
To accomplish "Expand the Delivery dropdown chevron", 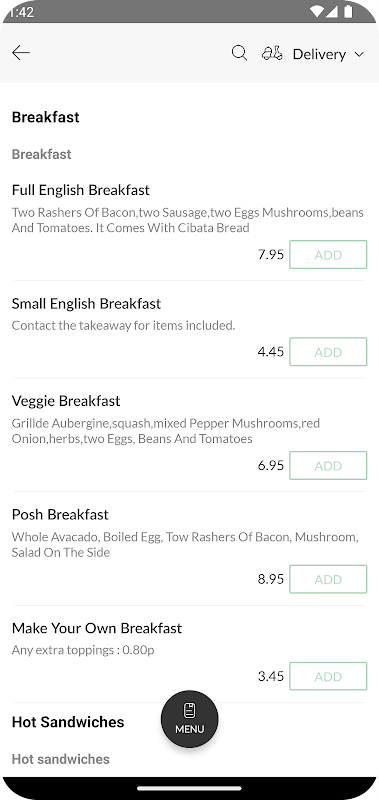I will 359,54.
